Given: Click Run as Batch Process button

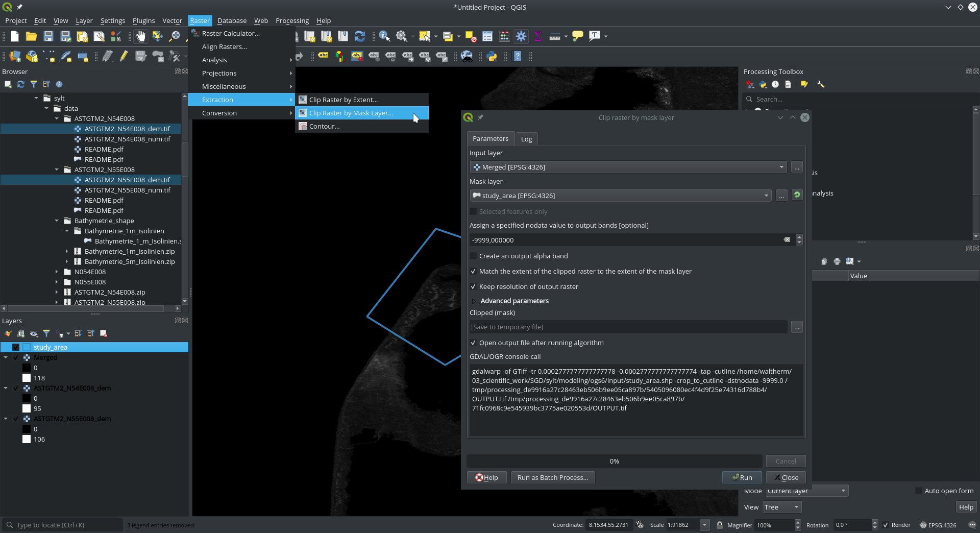Looking at the screenshot, I should pyautogui.click(x=552, y=478).
